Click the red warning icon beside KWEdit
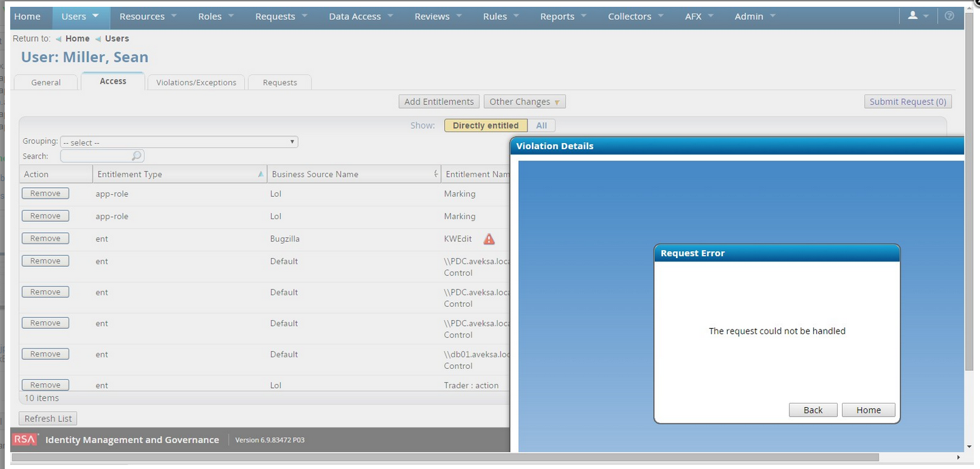 click(489, 239)
